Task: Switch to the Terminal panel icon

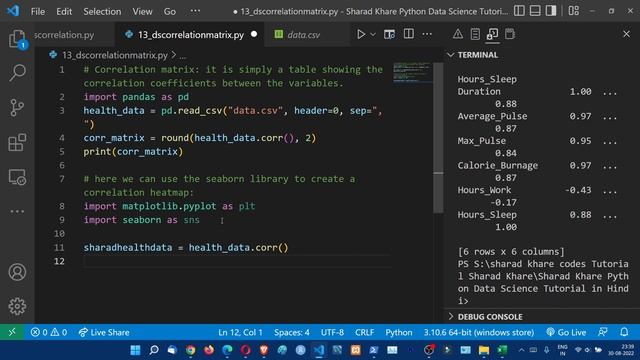Action: click(492, 34)
